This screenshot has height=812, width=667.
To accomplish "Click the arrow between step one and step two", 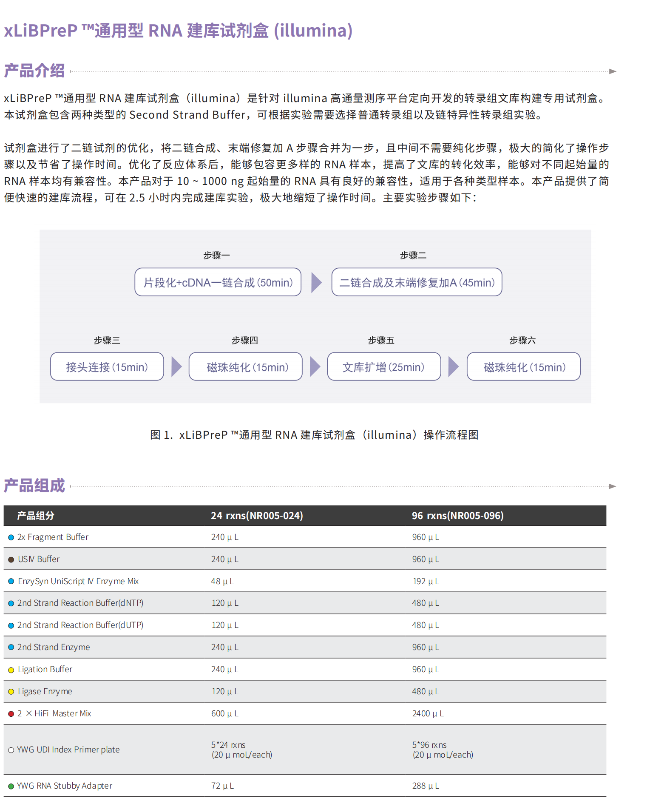I will pyautogui.click(x=316, y=282).
